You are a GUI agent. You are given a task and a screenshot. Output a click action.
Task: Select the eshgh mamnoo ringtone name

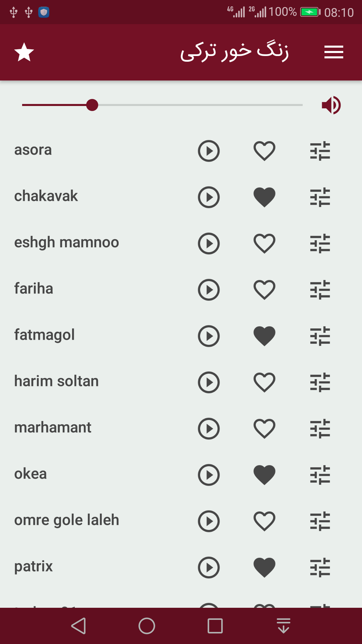(x=66, y=243)
